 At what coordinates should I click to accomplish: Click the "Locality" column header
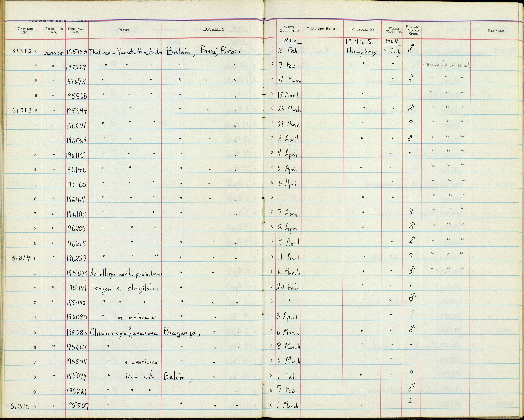(214, 29)
